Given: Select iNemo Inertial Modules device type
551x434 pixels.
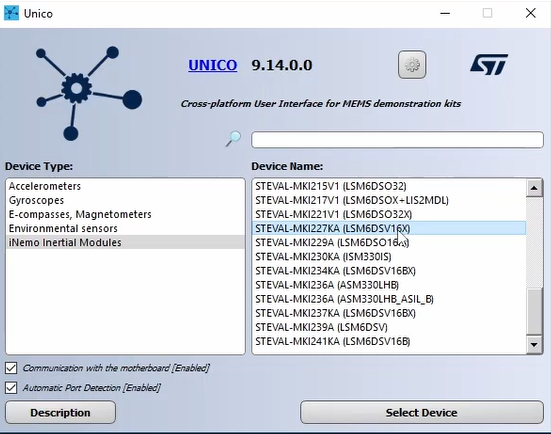Looking at the screenshot, I should (x=125, y=242).
